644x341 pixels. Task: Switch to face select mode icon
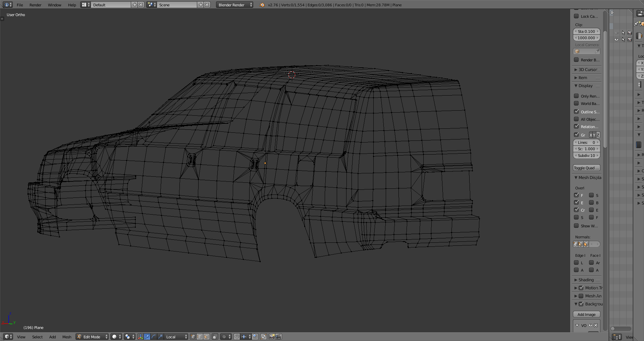pyautogui.click(x=207, y=337)
